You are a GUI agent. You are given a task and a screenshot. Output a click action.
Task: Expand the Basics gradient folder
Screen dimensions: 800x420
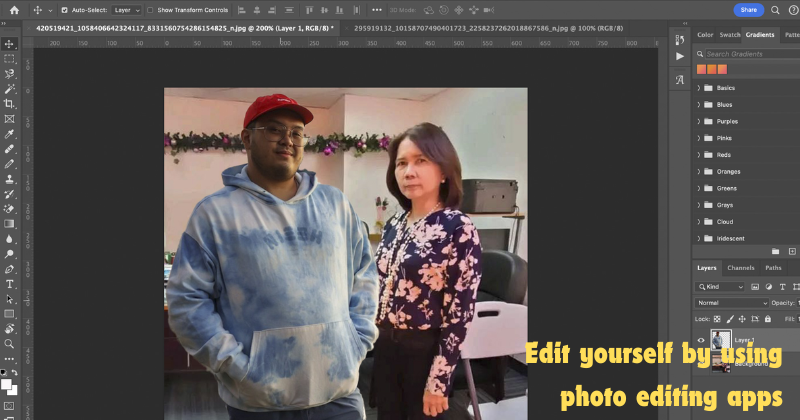[699, 88]
